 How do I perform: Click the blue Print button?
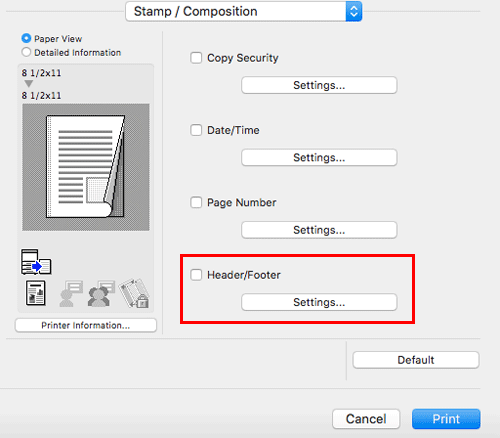click(446, 419)
